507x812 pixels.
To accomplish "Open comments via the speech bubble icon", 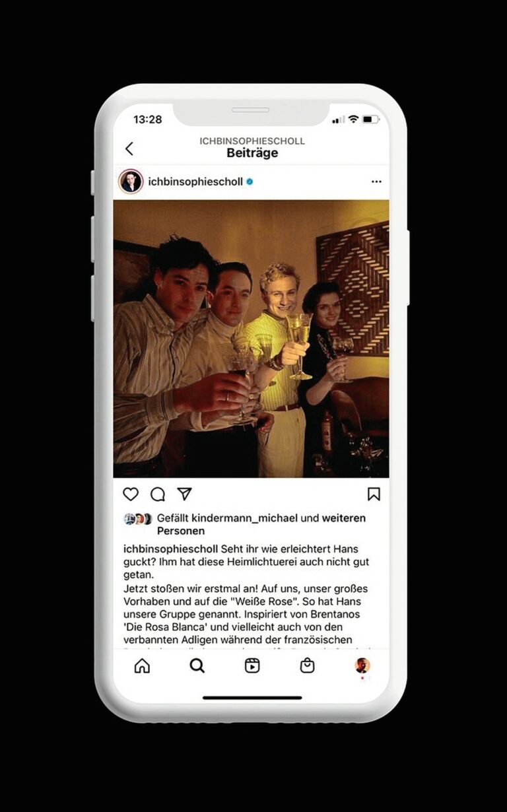I will tap(158, 494).
